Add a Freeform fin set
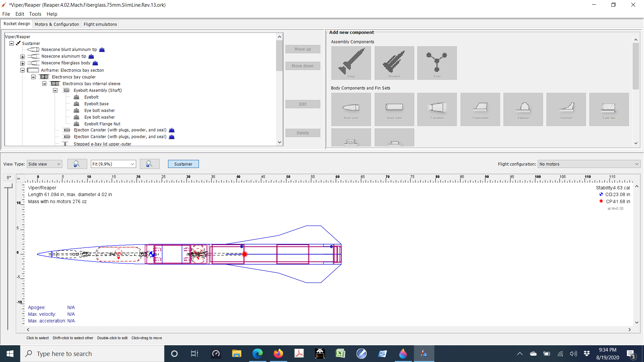 tap(566, 109)
